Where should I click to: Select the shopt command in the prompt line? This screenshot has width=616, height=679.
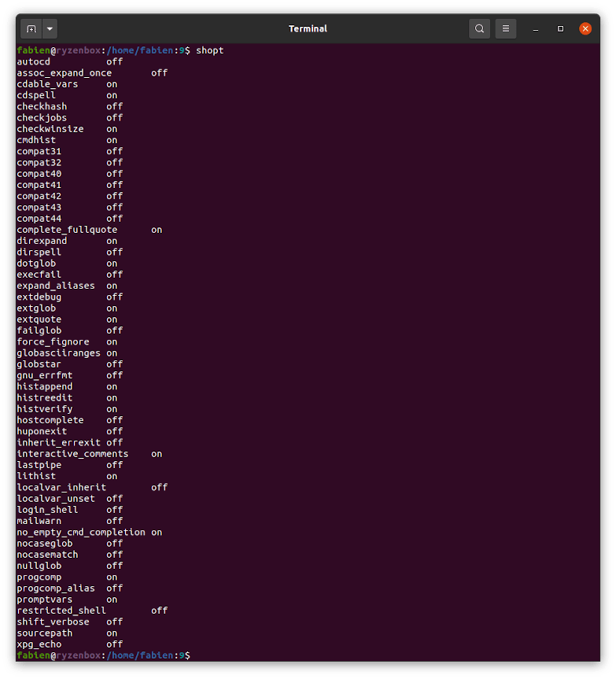point(209,50)
